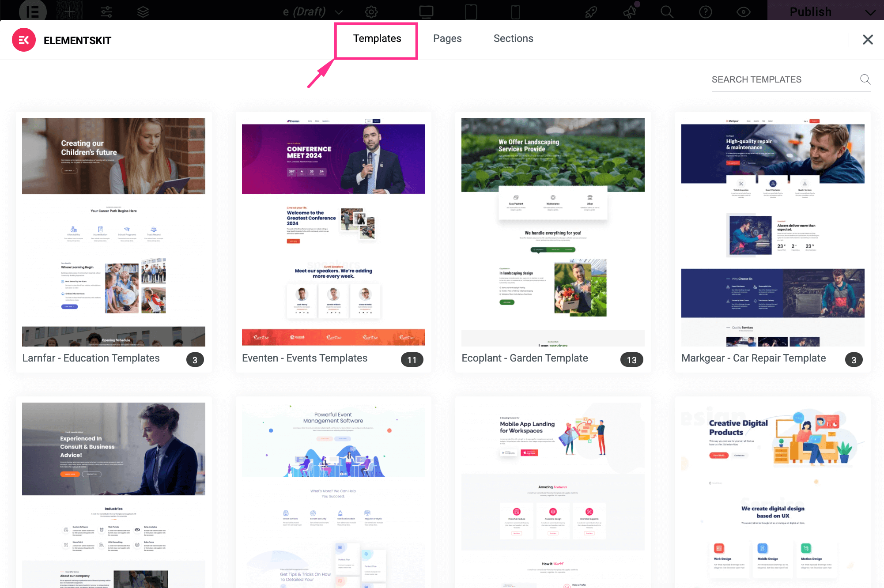Image resolution: width=884 pixels, height=588 pixels.
Task: Open the structure layers icon
Action: click(143, 11)
